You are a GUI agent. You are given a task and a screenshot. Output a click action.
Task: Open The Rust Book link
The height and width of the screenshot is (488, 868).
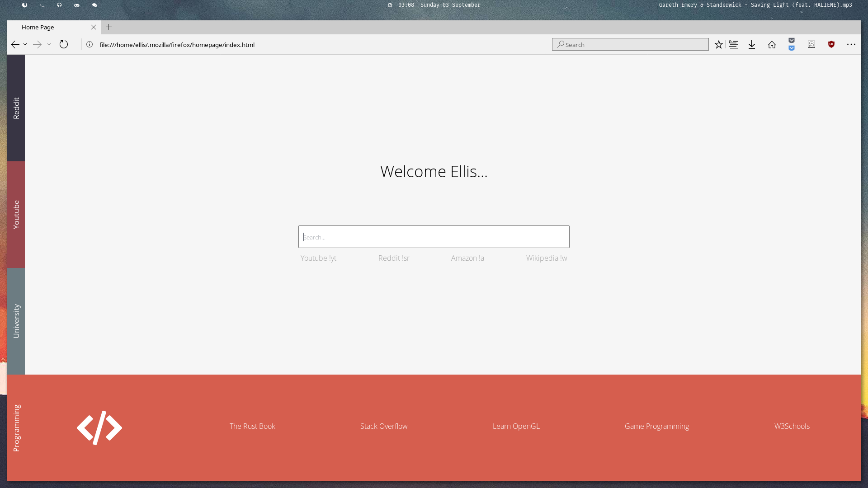coord(252,426)
